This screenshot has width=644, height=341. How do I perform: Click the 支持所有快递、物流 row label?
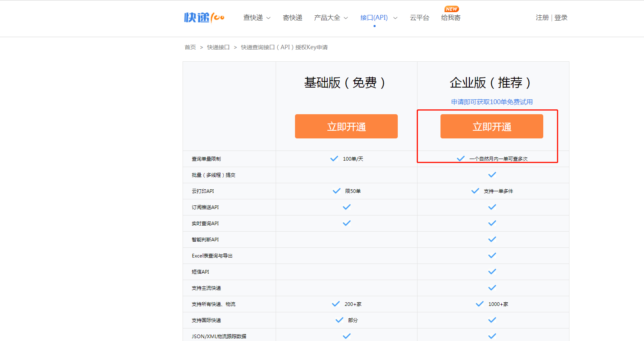click(214, 304)
